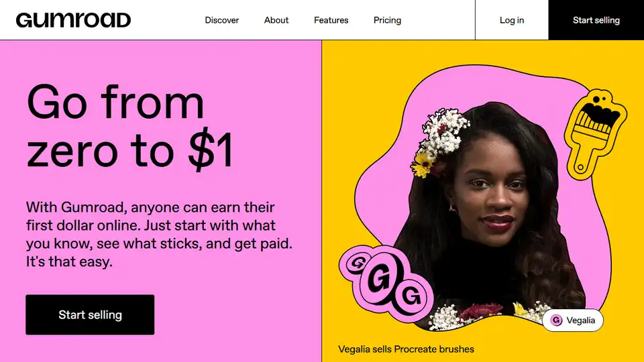Go to the About page
The width and height of the screenshot is (644, 362).
pyautogui.click(x=276, y=20)
